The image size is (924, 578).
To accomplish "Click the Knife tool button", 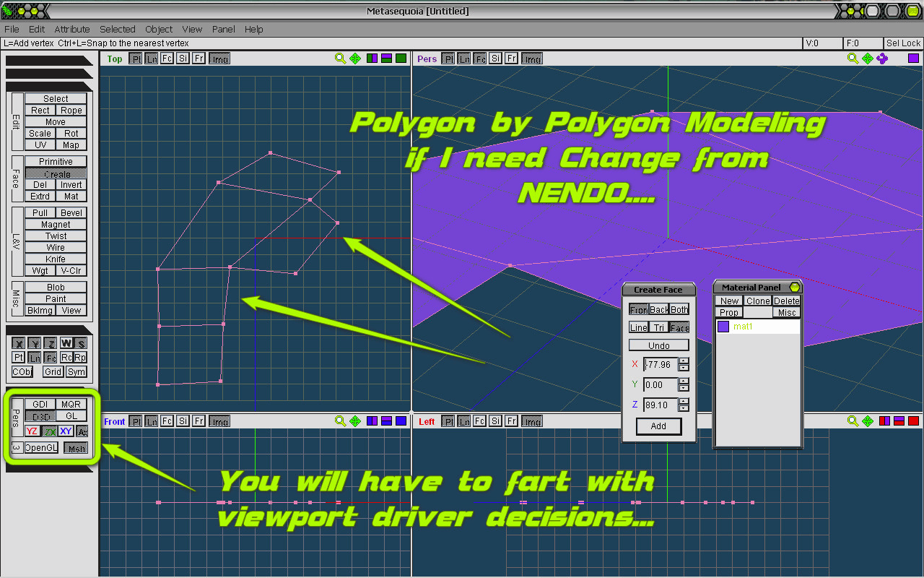I will coord(56,259).
